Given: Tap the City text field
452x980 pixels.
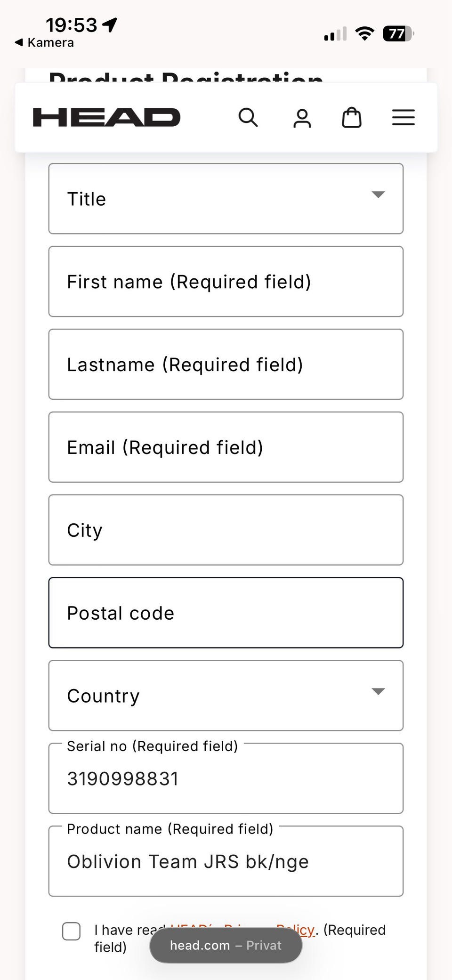Looking at the screenshot, I should pos(226,530).
